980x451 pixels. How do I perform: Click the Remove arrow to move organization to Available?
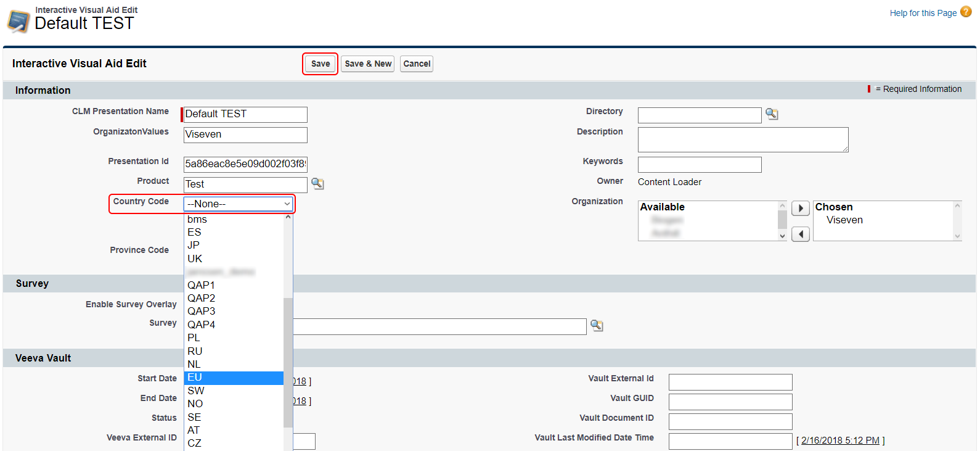pyautogui.click(x=800, y=234)
